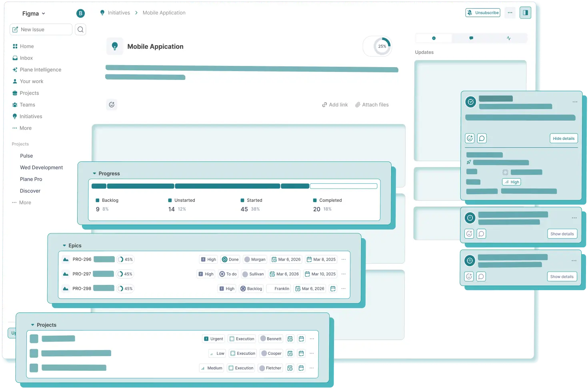Click Unsubscribe to stop notifications
This screenshot has width=588, height=388.
(x=483, y=13)
